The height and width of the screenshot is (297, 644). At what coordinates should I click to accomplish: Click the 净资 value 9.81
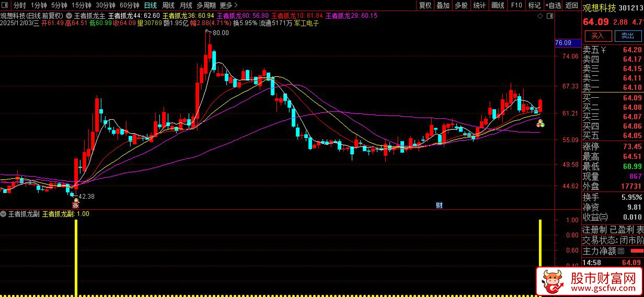click(x=634, y=207)
